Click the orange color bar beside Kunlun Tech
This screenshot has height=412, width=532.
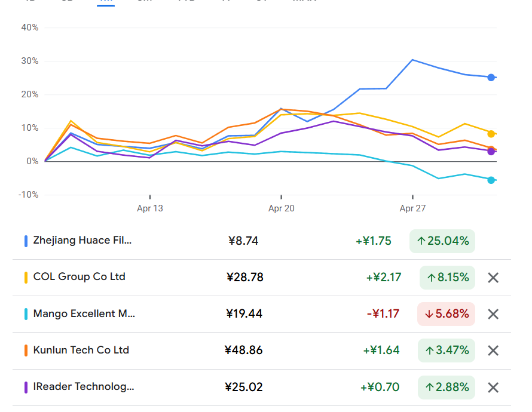click(26, 350)
